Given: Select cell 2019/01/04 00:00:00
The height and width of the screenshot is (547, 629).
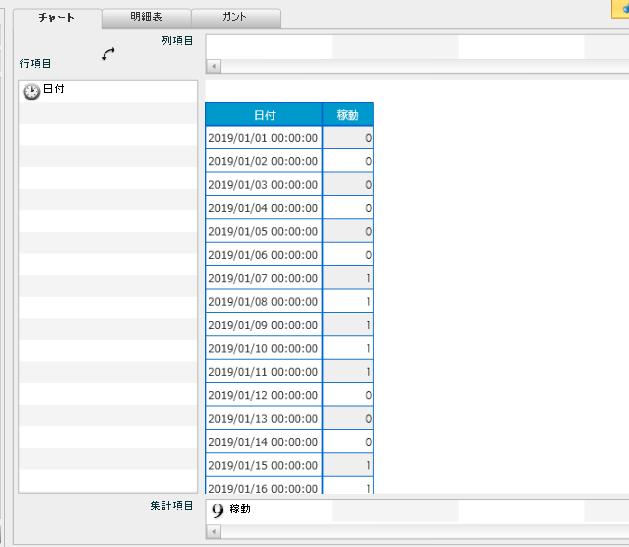Looking at the screenshot, I should pyautogui.click(x=264, y=208).
